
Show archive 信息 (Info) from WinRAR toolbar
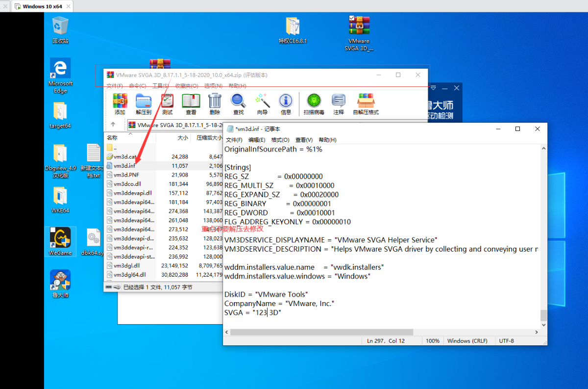pyautogui.click(x=286, y=104)
